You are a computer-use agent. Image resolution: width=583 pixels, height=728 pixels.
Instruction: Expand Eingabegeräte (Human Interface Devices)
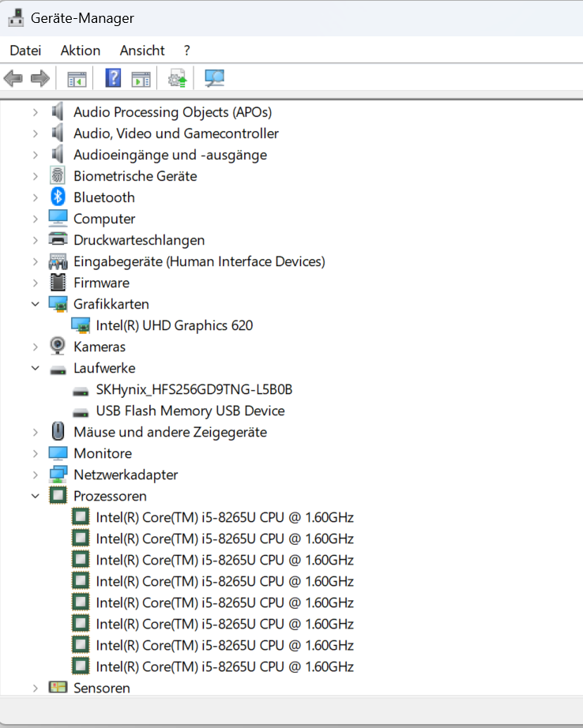point(36,261)
